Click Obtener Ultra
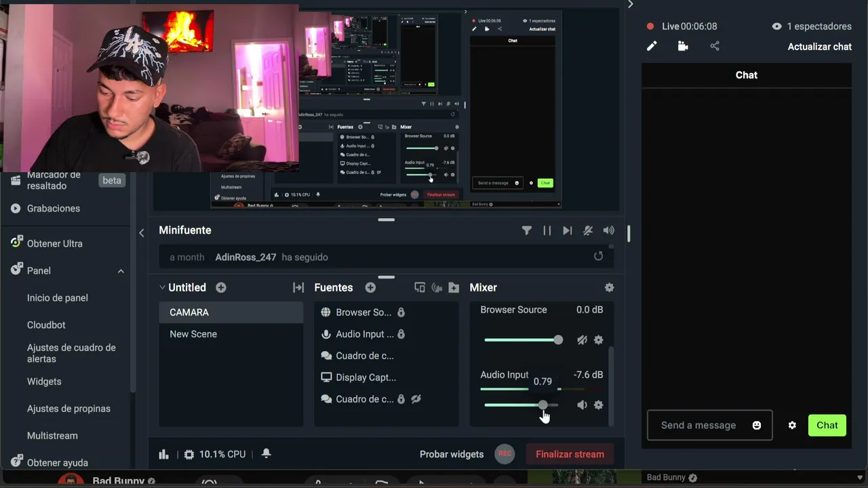 (x=54, y=243)
